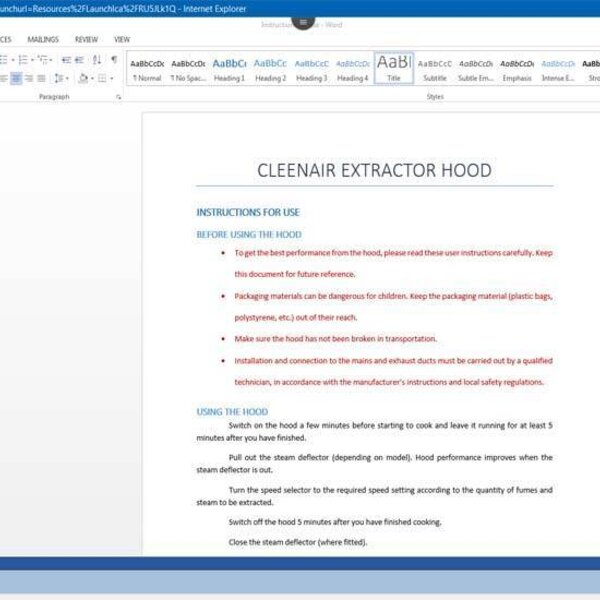Image resolution: width=600 pixels, height=600 pixels.
Task: Click the BEFORE USING THE HOOD heading
Action: (249, 235)
